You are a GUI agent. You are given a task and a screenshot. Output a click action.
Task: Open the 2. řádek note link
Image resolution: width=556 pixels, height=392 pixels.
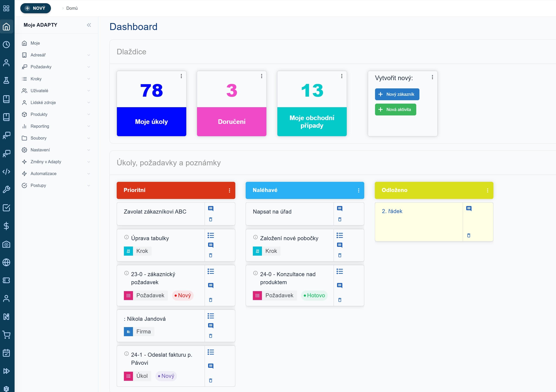point(392,211)
